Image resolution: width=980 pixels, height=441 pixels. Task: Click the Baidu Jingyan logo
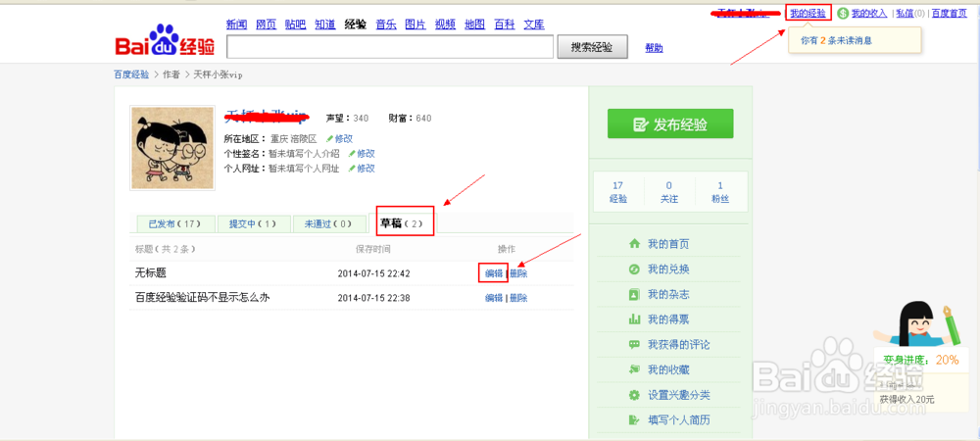tap(165, 41)
